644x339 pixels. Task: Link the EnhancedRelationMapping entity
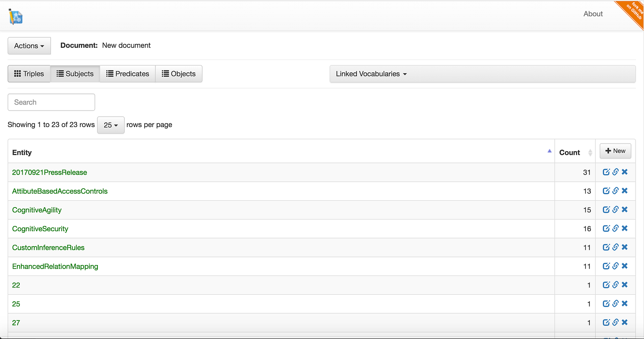(x=615, y=266)
